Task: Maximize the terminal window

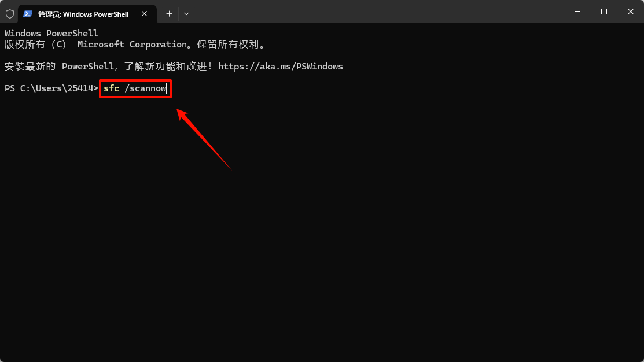Action: pyautogui.click(x=603, y=12)
